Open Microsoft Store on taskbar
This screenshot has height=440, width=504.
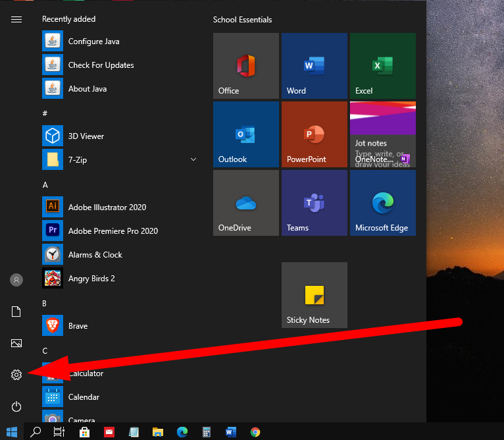pos(84,432)
